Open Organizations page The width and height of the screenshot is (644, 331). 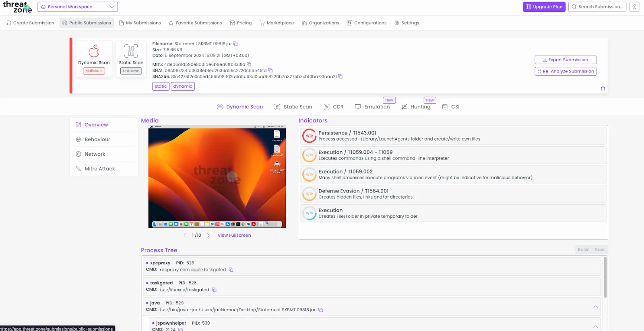click(x=320, y=23)
